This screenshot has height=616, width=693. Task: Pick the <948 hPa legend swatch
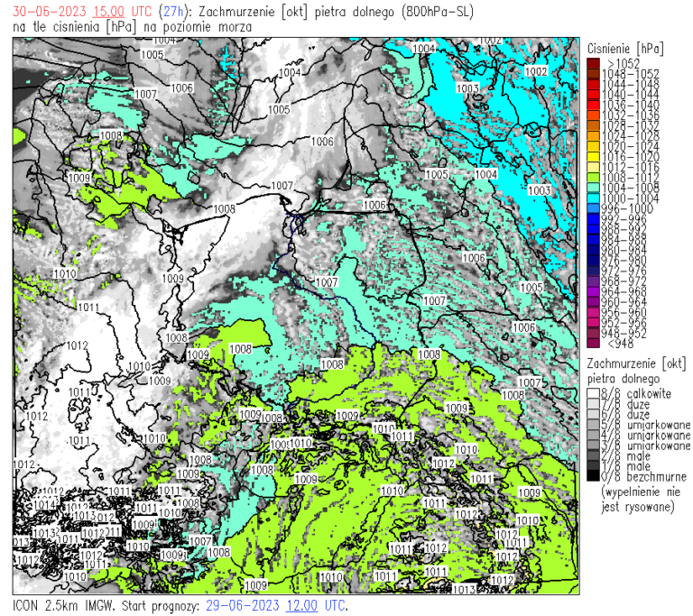(591, 343)
